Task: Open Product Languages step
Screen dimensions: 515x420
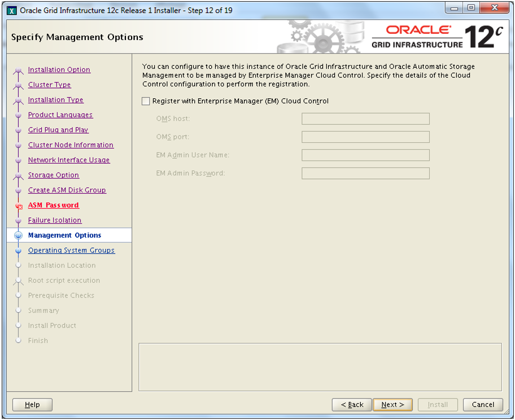Action: [x=60, y=115]
